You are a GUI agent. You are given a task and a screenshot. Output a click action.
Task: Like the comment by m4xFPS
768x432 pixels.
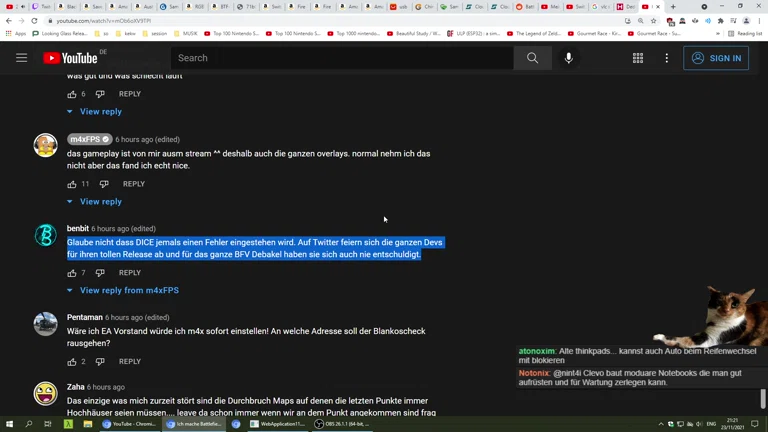(x=72, y=184)
